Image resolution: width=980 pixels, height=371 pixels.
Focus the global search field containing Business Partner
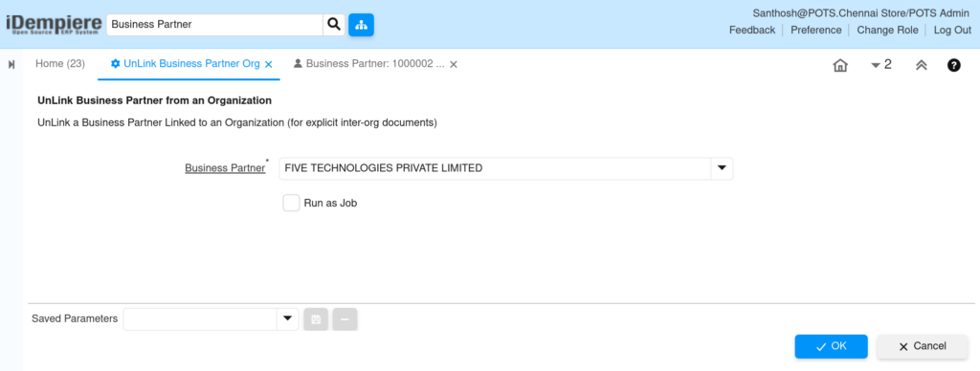tap(214, 24)
